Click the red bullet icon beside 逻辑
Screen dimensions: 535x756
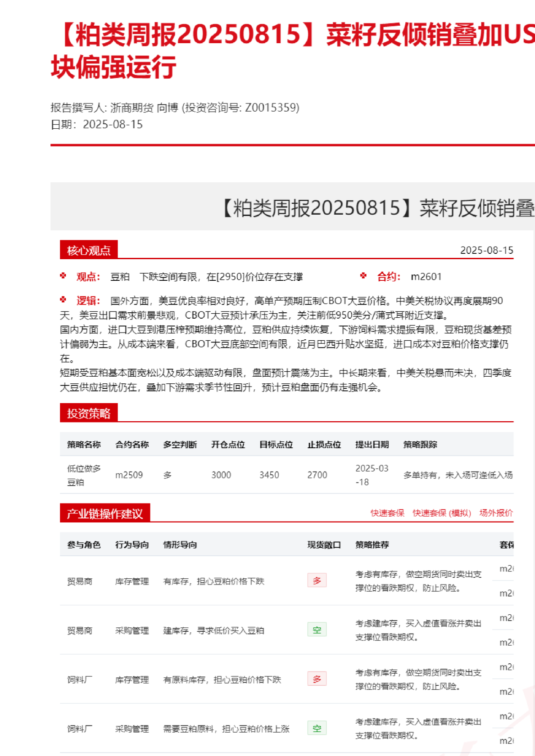pos(63,300)
